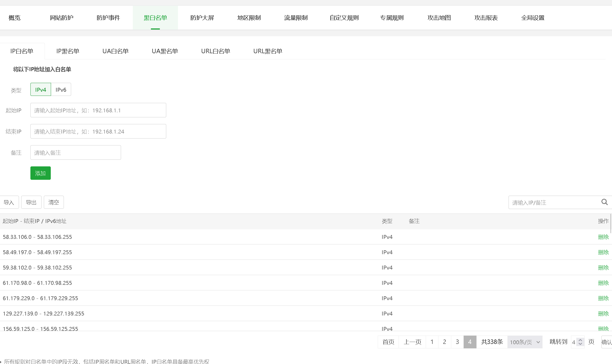Delete the 129.227.139.0 whitelist entry
Screen dimensions: 612x364
click(x=603, y=314)
